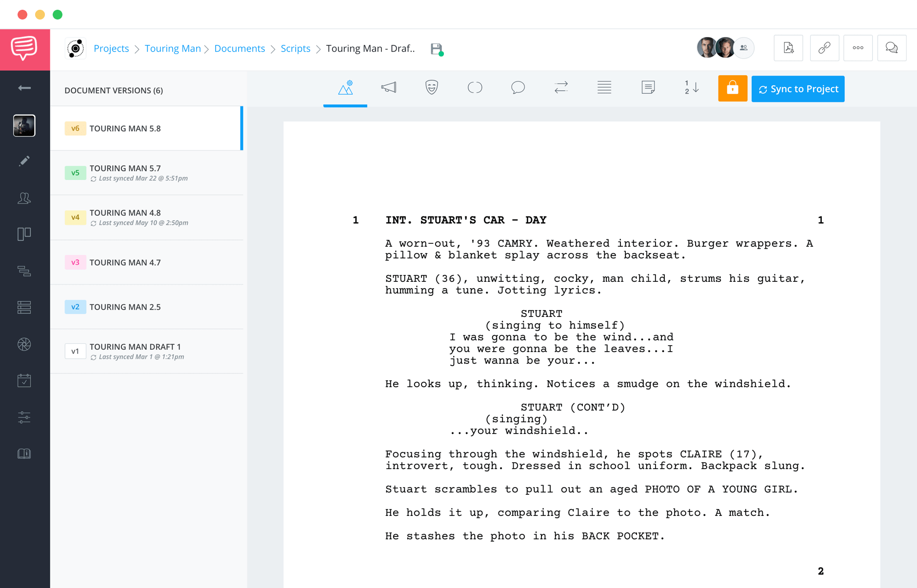Open the contacts people icon in sidebar

coord(24,198)
